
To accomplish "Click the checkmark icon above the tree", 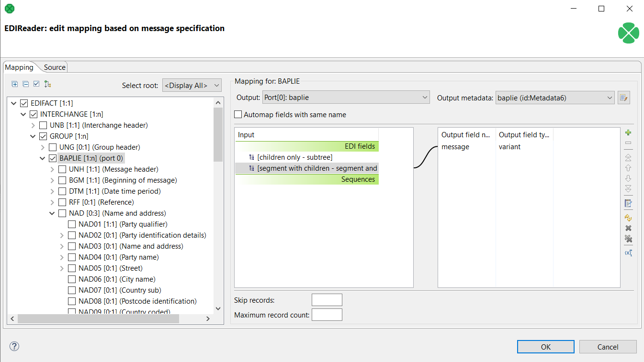I will pyautogui.click(x=36, y=84).
